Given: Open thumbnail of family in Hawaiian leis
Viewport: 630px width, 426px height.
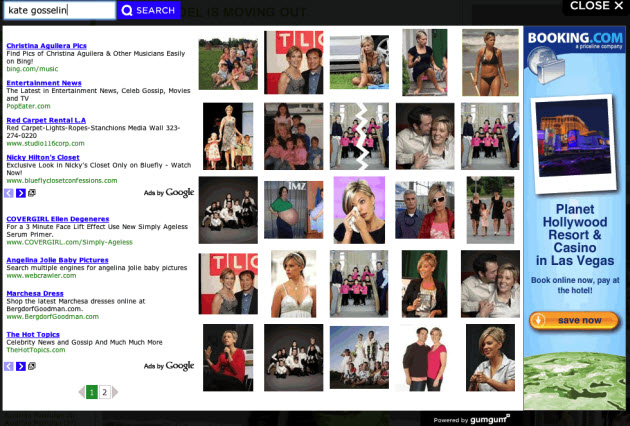Looking at the screenshot, I should point(359,357).
